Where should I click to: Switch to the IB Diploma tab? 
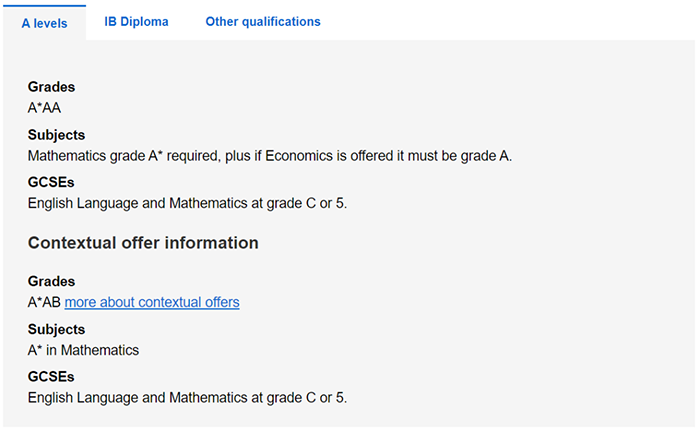[136, 21]
